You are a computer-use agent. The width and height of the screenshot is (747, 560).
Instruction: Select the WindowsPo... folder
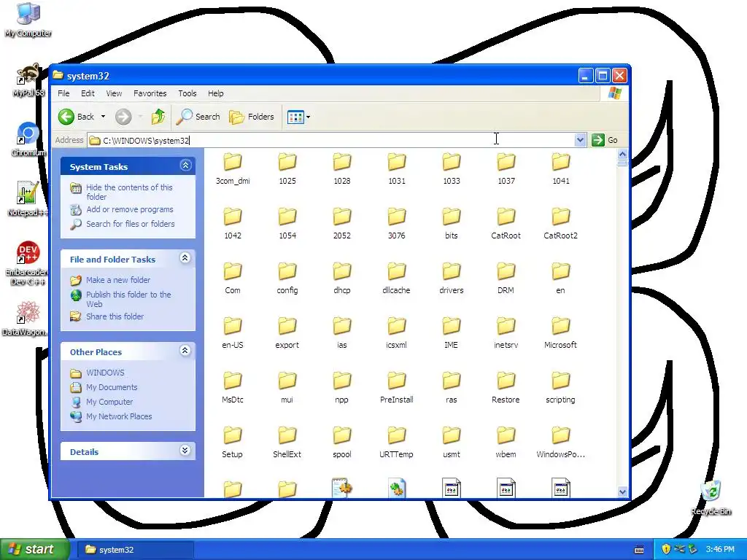click(561, 443)
